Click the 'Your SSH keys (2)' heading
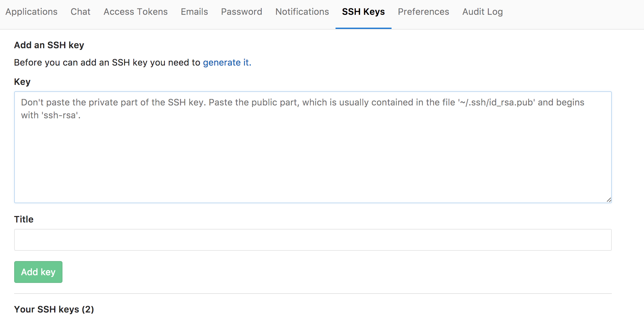 (x=54, y=309)
